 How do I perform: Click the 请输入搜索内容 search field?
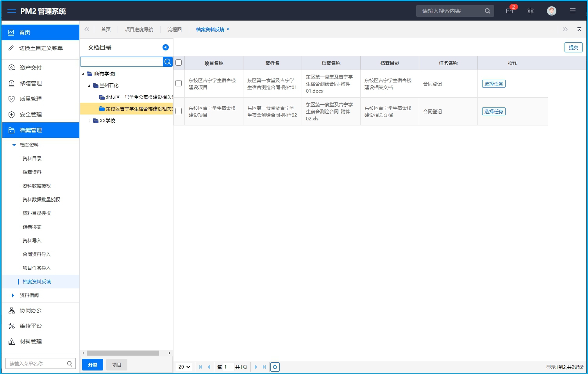click(451, 11)
